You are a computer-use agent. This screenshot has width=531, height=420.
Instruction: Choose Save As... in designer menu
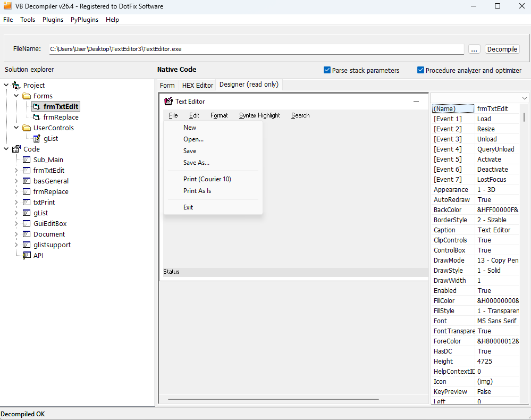[x=213, y=163]
